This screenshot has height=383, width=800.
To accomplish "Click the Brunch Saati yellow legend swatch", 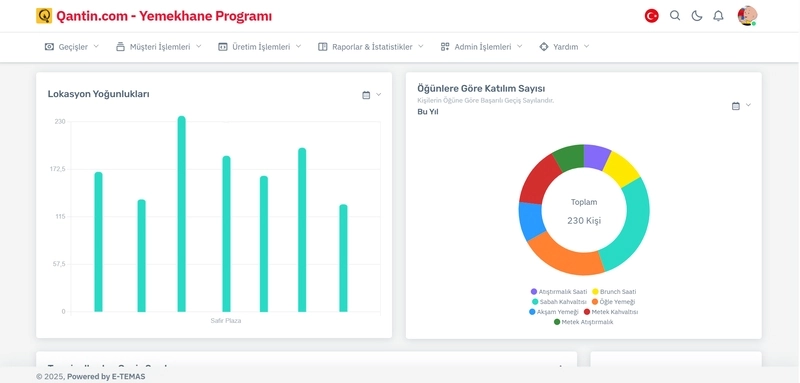I will [x=595, y=292].
